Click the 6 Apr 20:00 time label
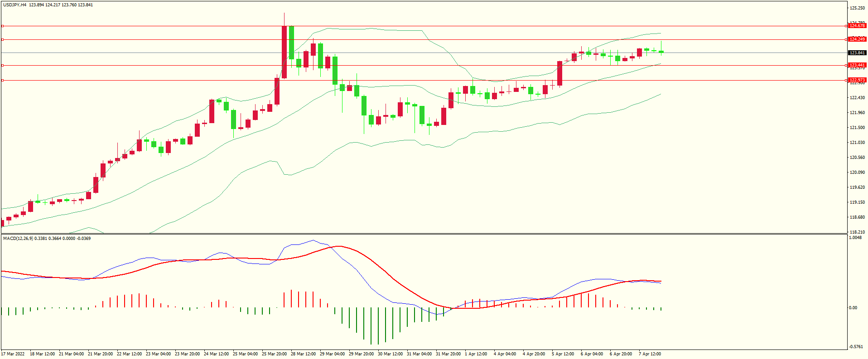This screenshot has height=359, width=868. 621,354
